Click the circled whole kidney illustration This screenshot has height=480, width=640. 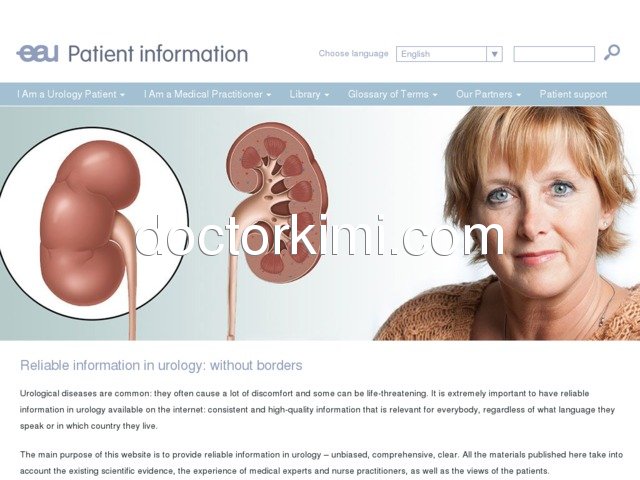92,224
